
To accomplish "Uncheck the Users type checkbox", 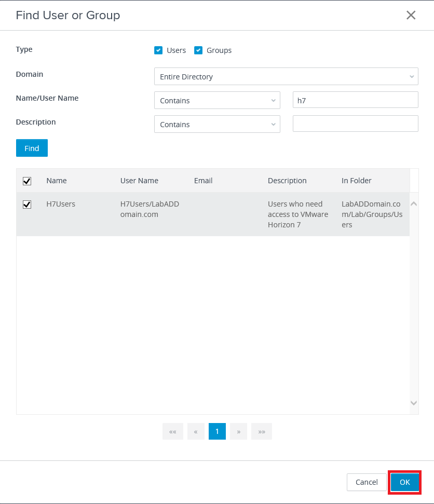I will (159, 50).
